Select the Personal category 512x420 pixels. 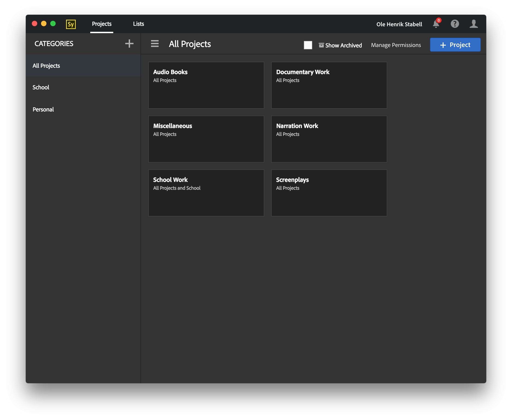click(x=43, y=109)
